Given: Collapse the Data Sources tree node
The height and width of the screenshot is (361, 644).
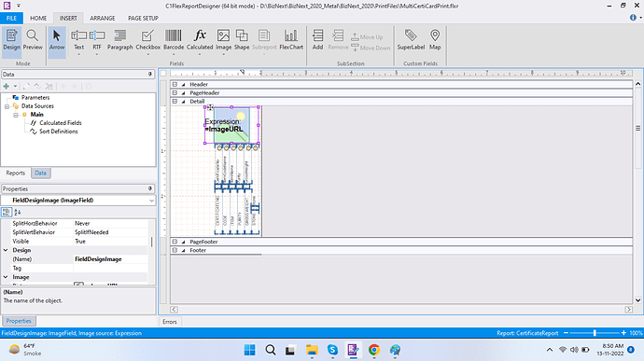Looking at the screenshot, I should (x=7, y=106).
